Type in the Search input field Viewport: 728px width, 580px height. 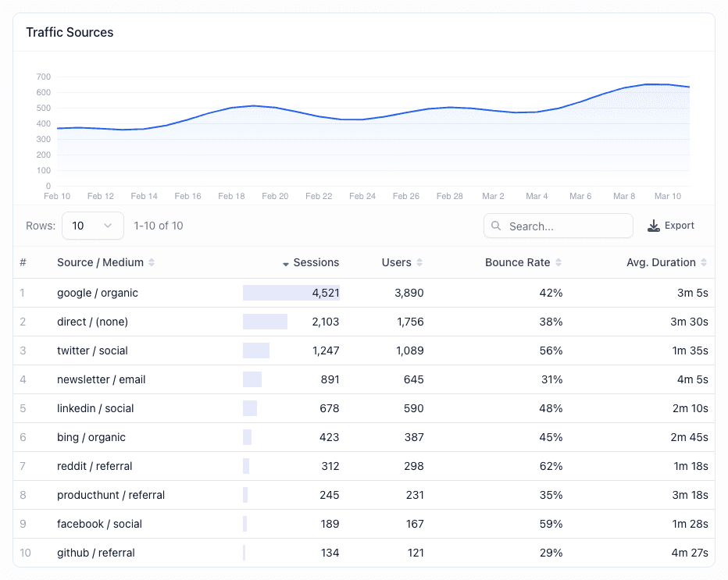566,226
